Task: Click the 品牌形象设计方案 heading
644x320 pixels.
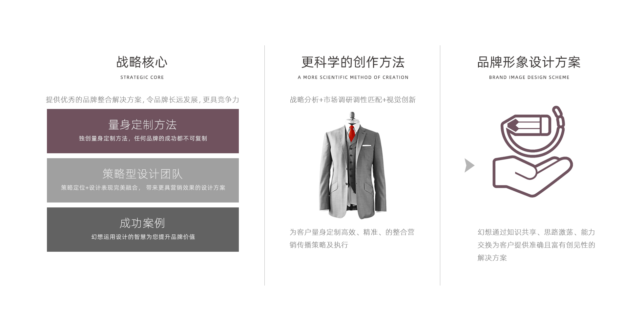Action: click(529, 62)
